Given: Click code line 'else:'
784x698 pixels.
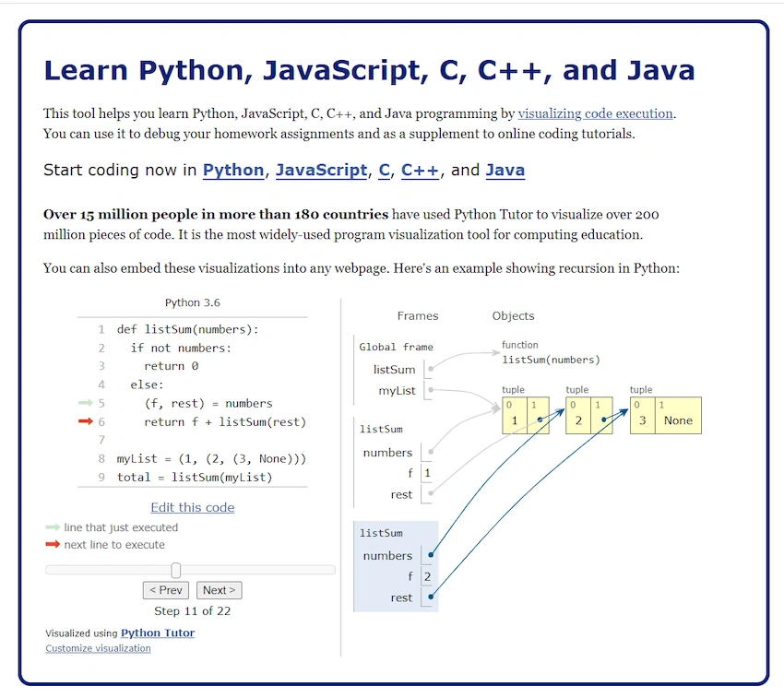Looking at the screenshot, I should pos(147,384).
